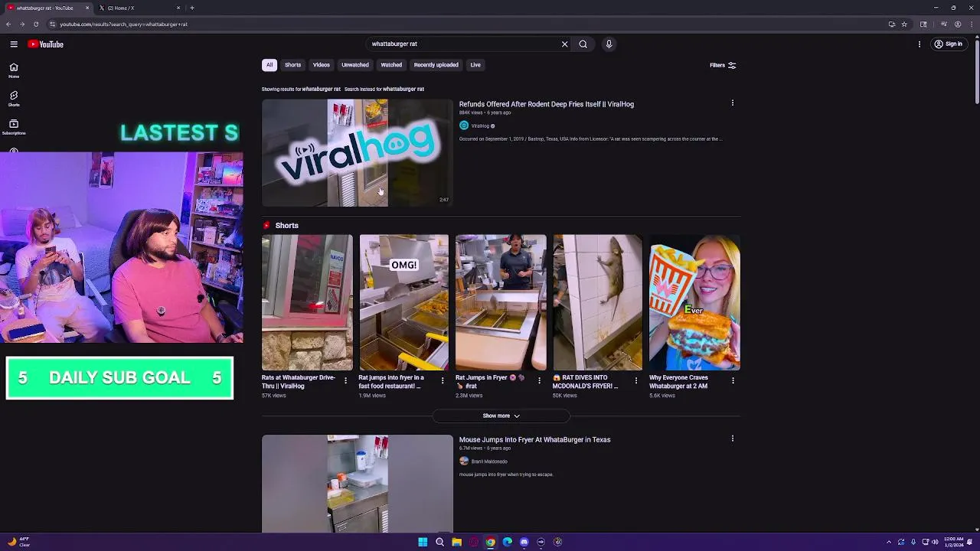
Task: Start voice search with microphone icon
Action: [609, 44]
